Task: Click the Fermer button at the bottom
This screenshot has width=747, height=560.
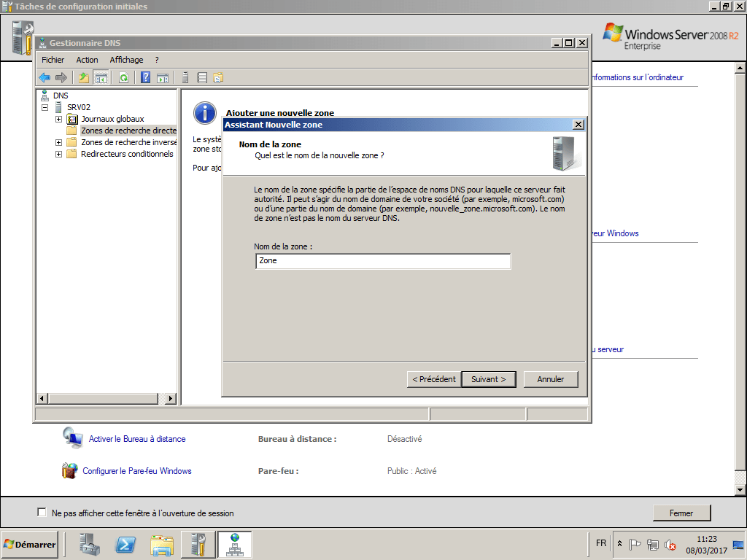Action: pyautogui.click(x=681, y=513)
